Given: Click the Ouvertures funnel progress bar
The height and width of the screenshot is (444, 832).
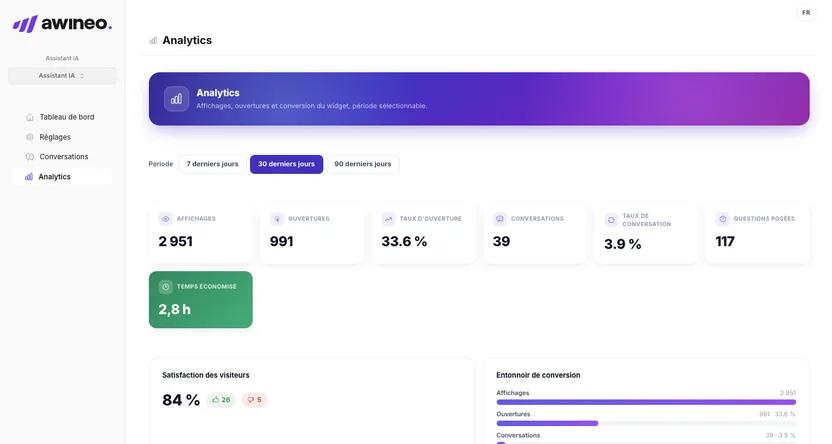Looking at the screenshot, I should [x=646, y=423].
